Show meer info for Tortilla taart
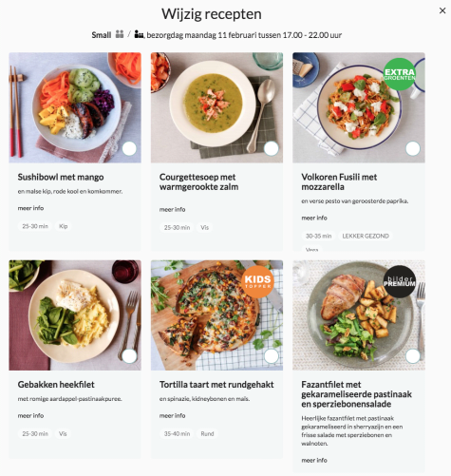451x476 pixels. click(173, 415)
